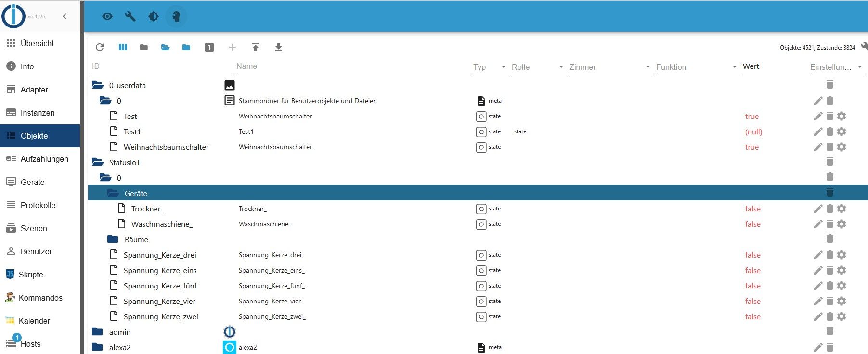Edit the alexa2 object
This screenshot has width=868, height=354.
(818, 347)
